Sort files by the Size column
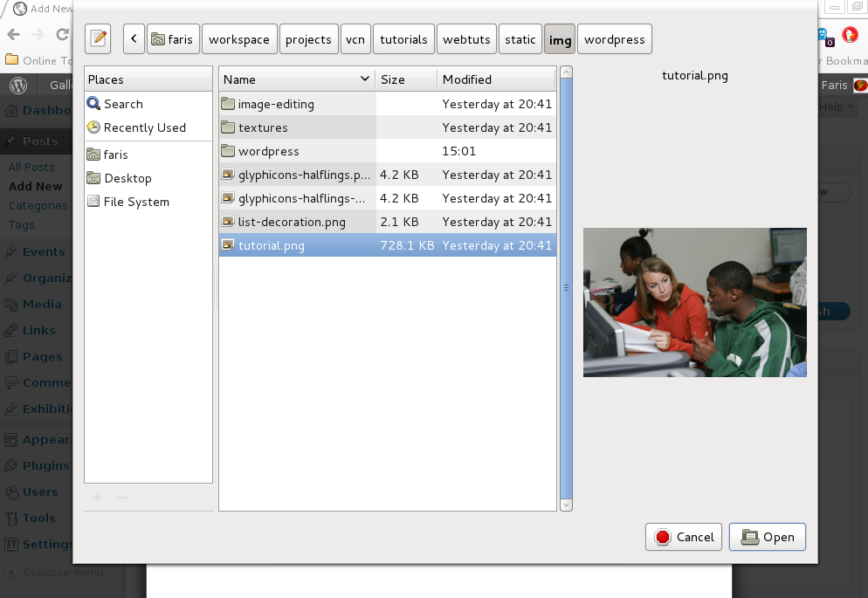This screenshot has height=598, width=868. (405, 79)
